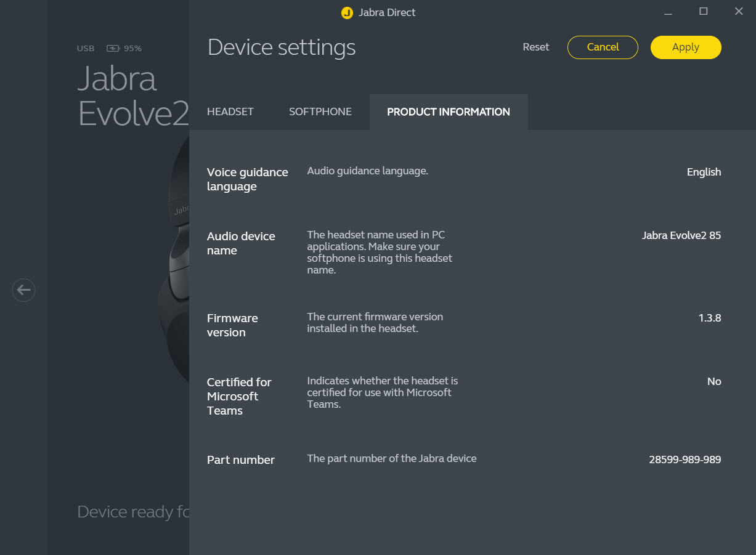Apply the device settings
The image size is (756, 555).
686,47
